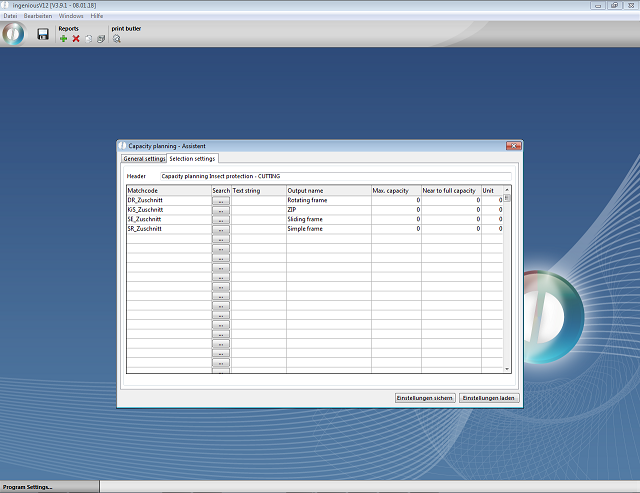Close the Capacity planning Assistent dialog

(513, 146)
